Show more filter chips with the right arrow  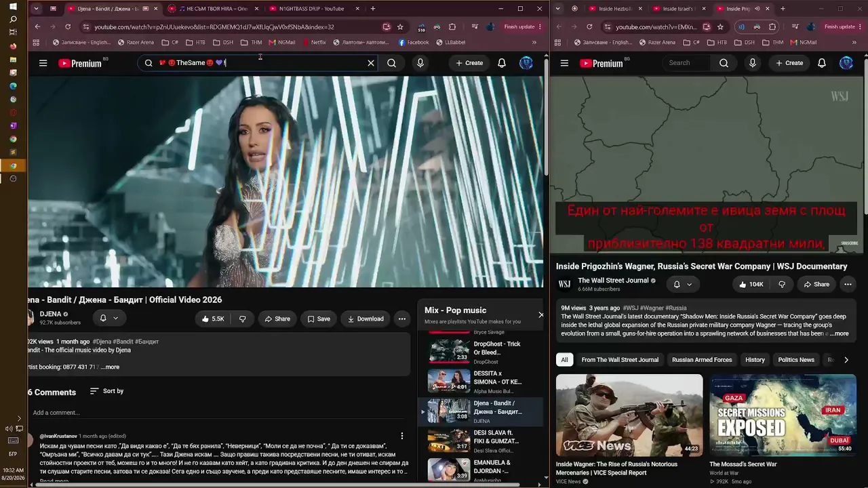coord(846,360)
